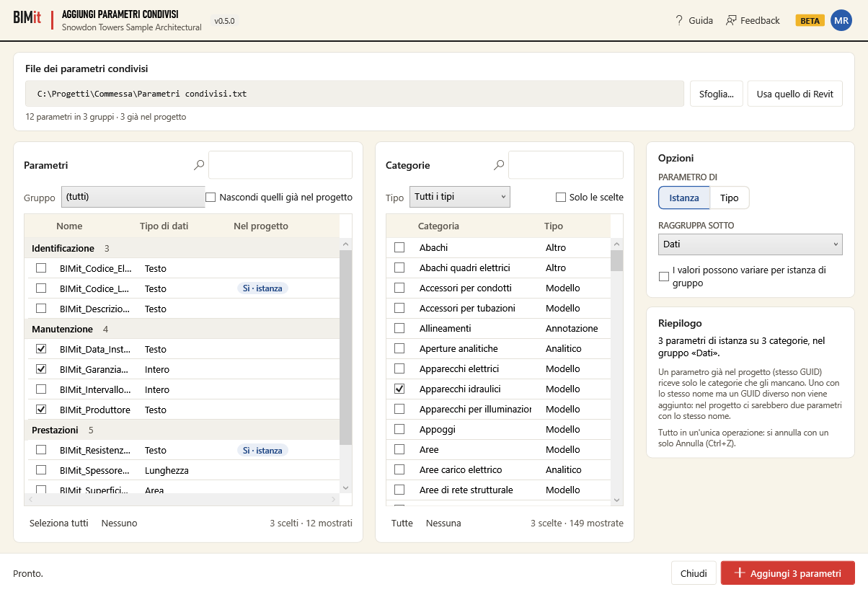Sort categories by the Categoria column header
This screenshot has width=868, height=592.
click(x=438, y=226)
